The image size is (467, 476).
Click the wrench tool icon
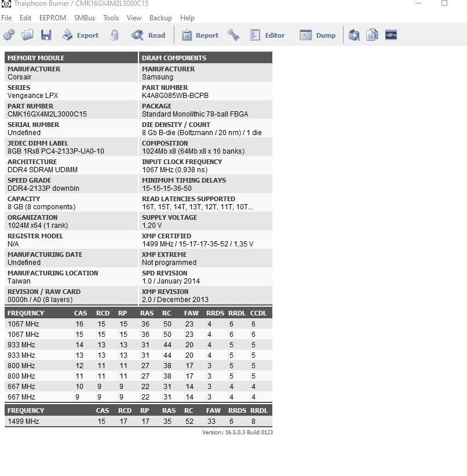click(x=233, y=35)
